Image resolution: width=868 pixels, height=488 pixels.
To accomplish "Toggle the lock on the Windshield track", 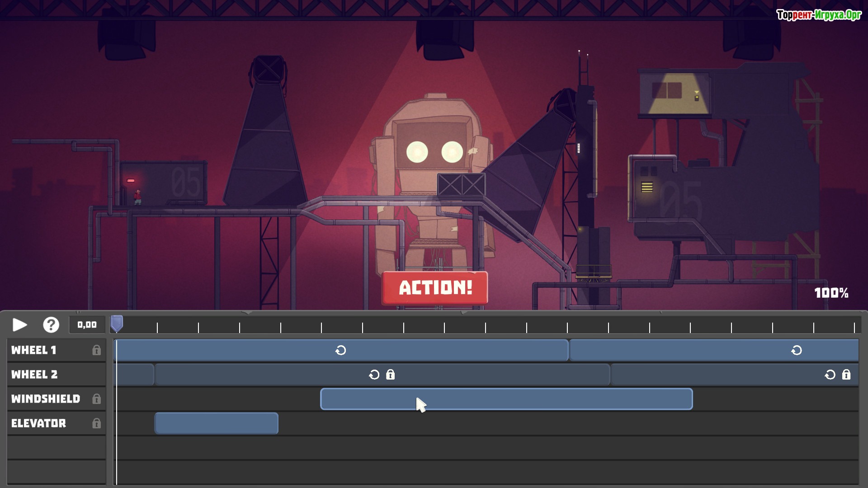I will [96, 399].
